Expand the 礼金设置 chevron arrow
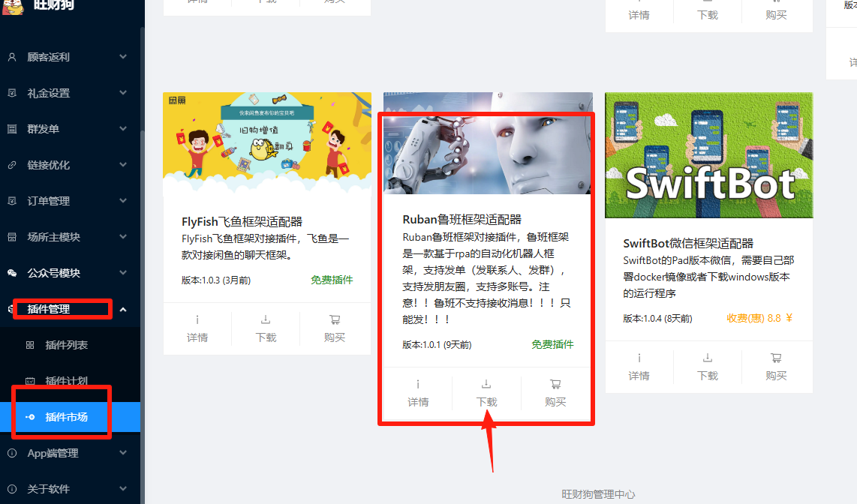The image size is (857, 504). (x=123, y=93)
